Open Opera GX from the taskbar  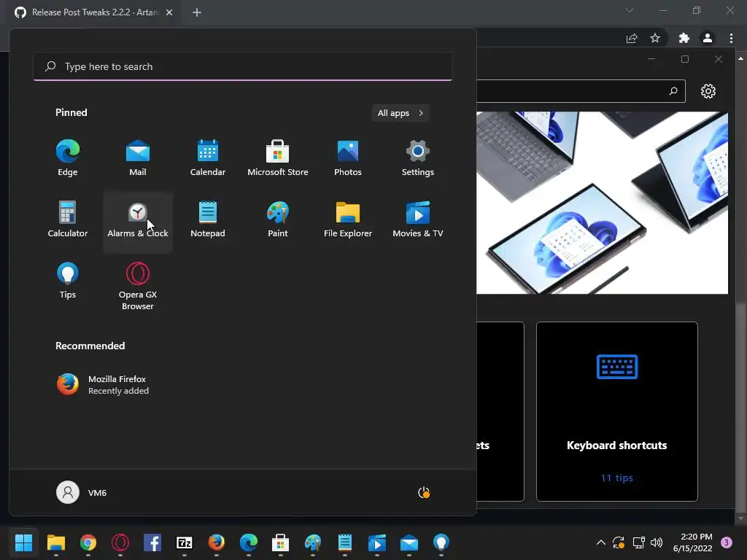120,542
